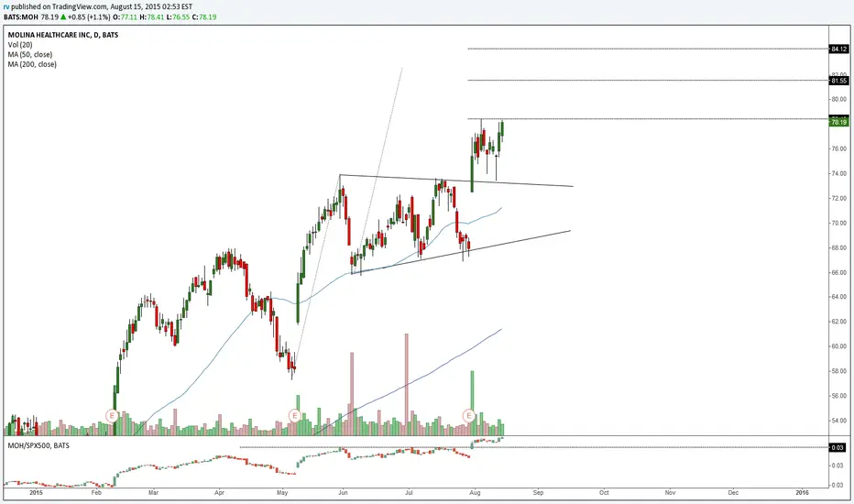The width and height of the screenshot is (854, 504).
Task: Click the 72.00 price axis label
Action: [x=838, y=198]
